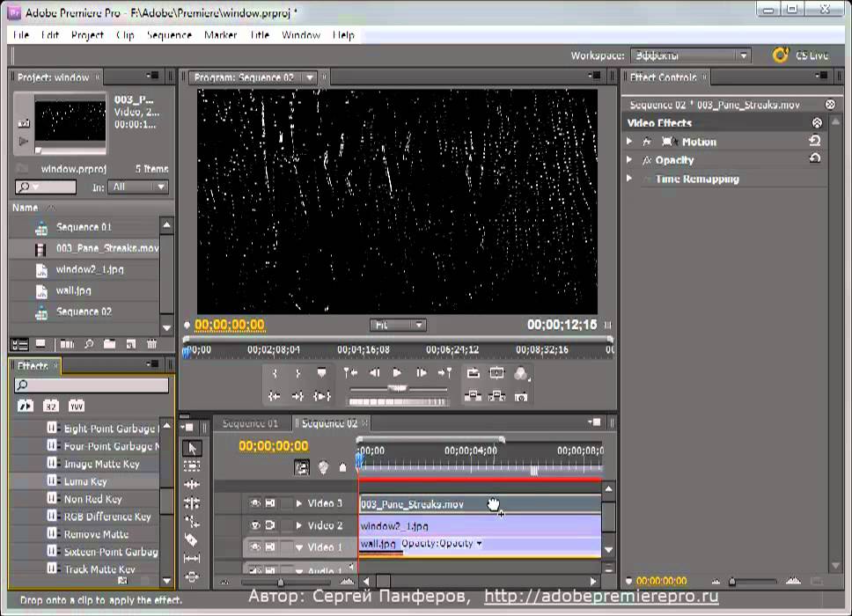Expand the Video 2 track

click(x=299, y=525)
